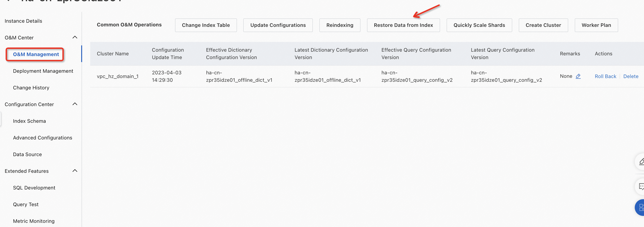Collapse the O&M Center section
This screenshot has height=227, width=644.
(x=75, y=37)
